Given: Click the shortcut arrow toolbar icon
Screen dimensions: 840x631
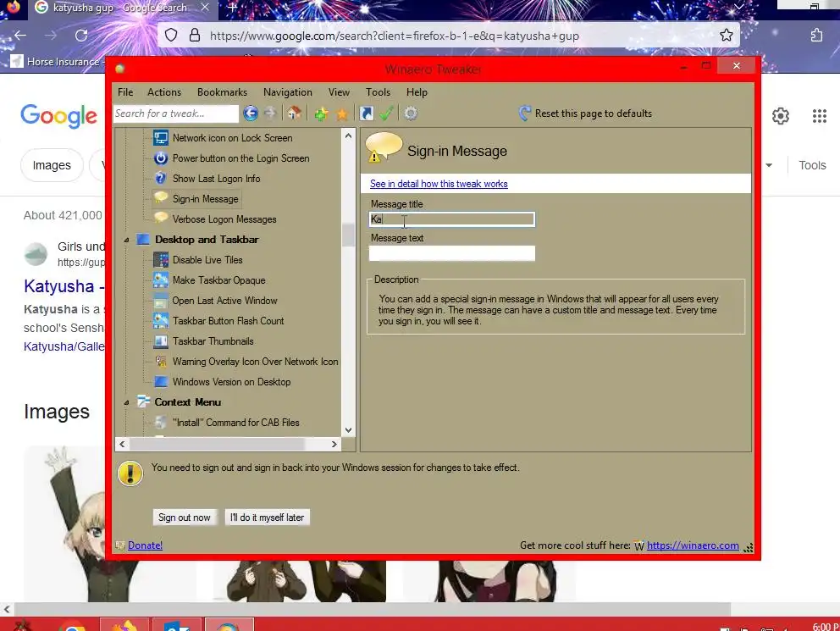Looking at the screenshot, I should [367, 113].
